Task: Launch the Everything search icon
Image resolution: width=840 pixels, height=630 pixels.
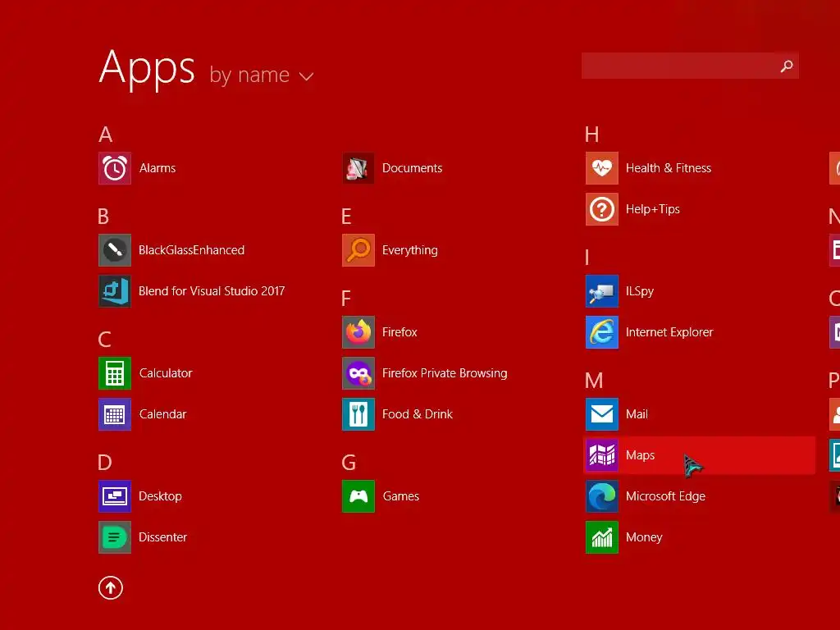Action: pos(358,250)
